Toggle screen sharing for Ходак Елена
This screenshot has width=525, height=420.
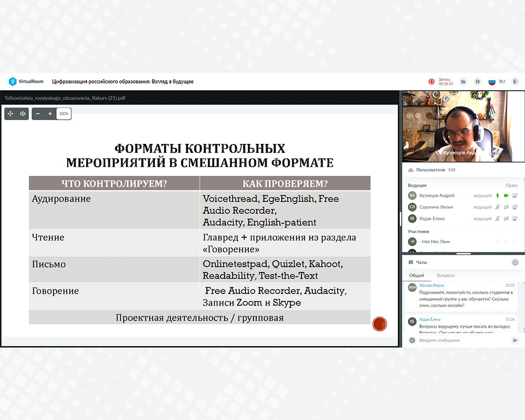pos(515,218)
